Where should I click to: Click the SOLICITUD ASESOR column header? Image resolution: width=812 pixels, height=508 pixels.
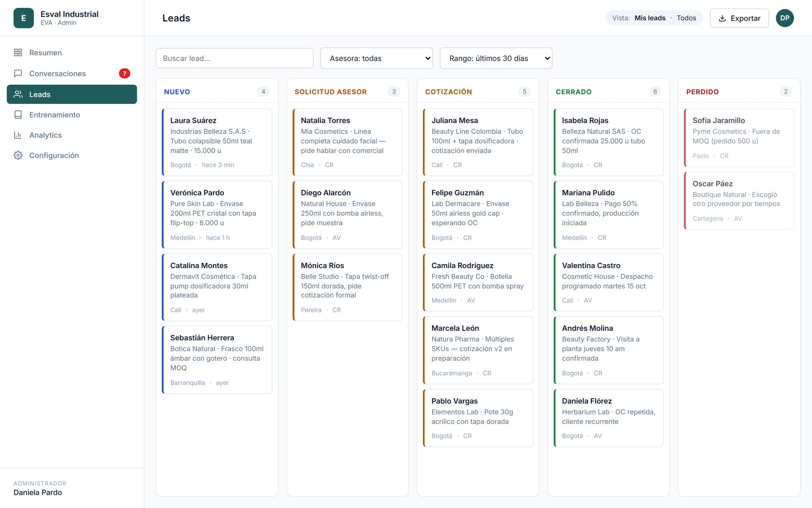click(331, 91)
